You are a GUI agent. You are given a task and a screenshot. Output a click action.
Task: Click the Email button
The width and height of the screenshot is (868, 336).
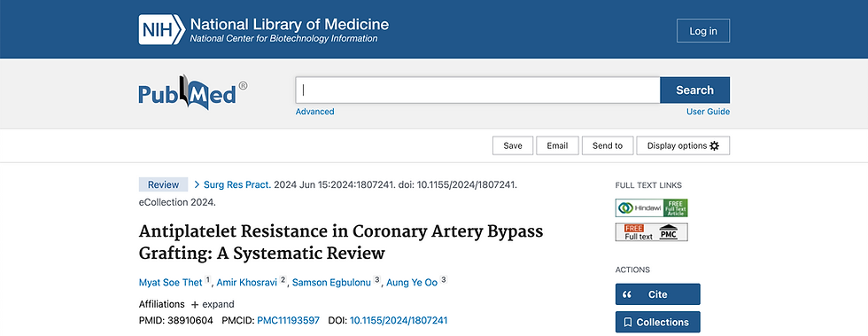pyautogui.click(x=557, y=145)
